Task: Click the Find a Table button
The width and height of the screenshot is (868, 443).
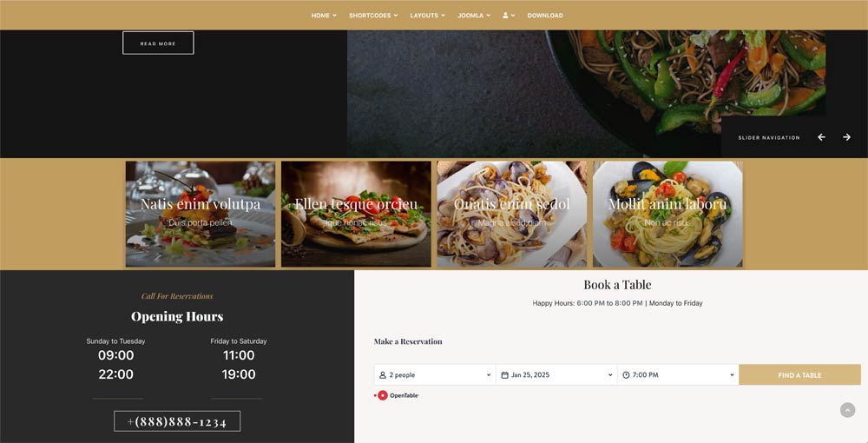Action: 799,375
